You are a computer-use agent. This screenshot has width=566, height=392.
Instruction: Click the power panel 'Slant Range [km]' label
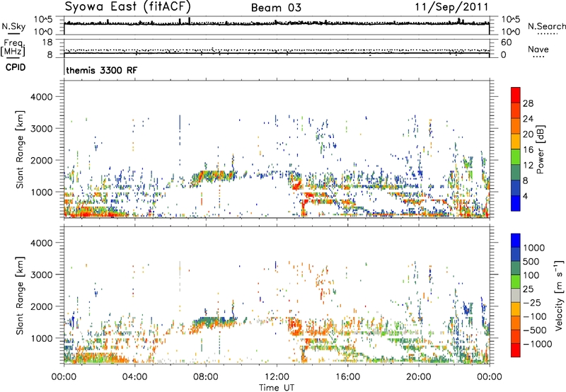click(20, 149)
